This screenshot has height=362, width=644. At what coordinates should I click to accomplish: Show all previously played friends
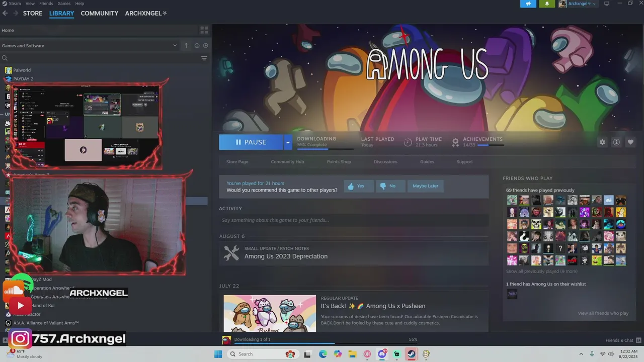[541, 271]
